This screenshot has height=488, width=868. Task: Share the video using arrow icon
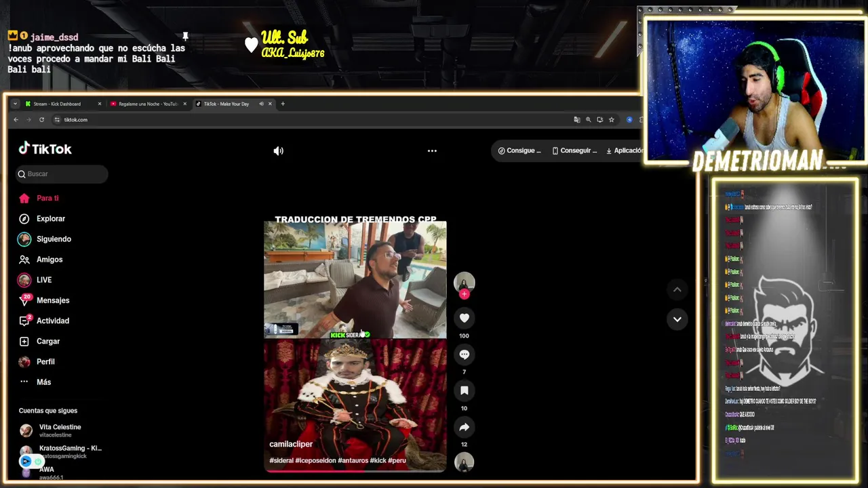pyautogui.click(x=464, y=427)
